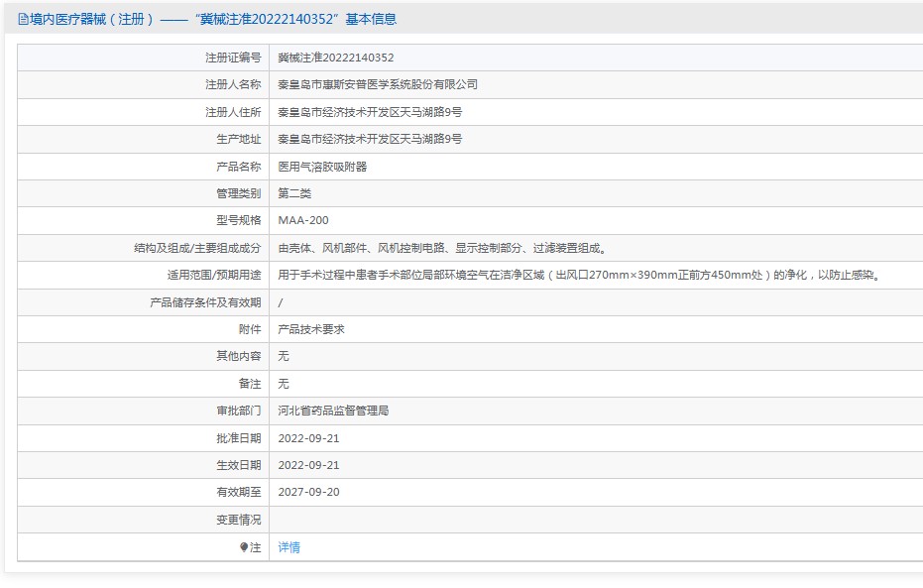Click the 备注 label
923x588 pixels.
tap(250, 384)
